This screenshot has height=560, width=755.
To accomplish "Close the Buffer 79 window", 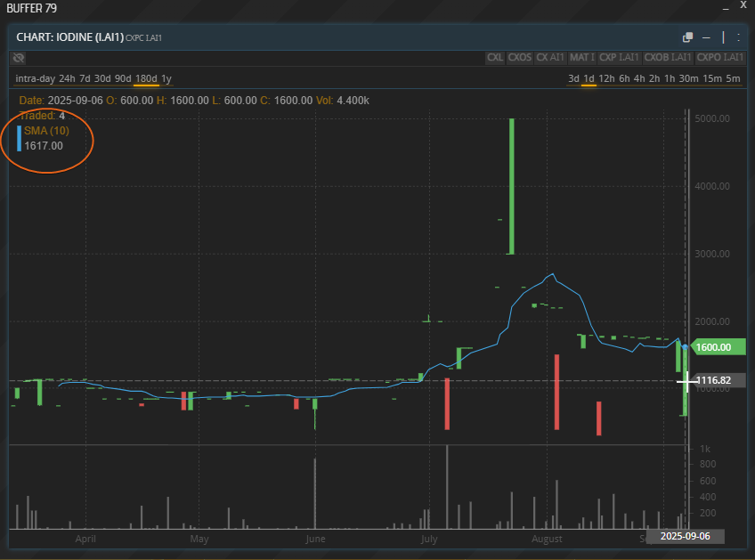I will [x=743, y=5].
